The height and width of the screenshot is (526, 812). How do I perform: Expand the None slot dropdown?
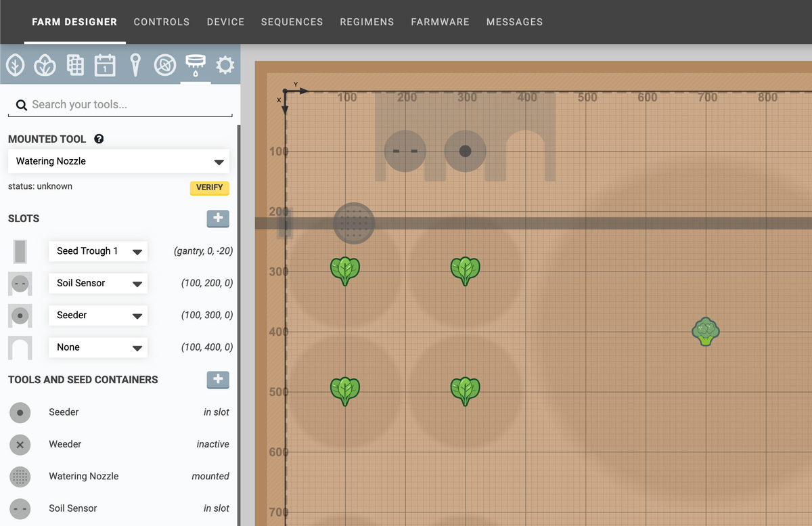[x=98, y=347]
